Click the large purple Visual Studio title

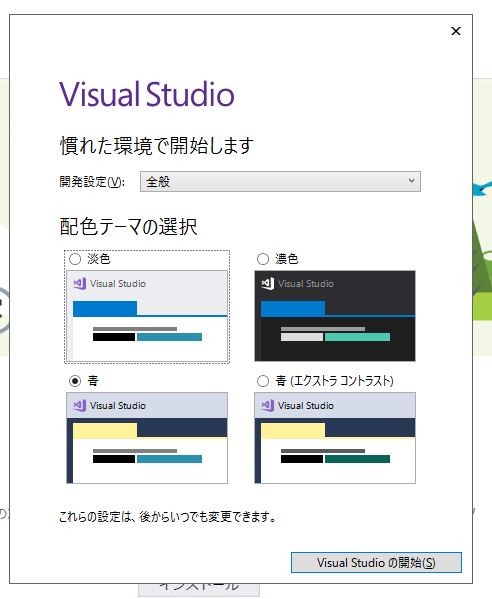[147, 94]
